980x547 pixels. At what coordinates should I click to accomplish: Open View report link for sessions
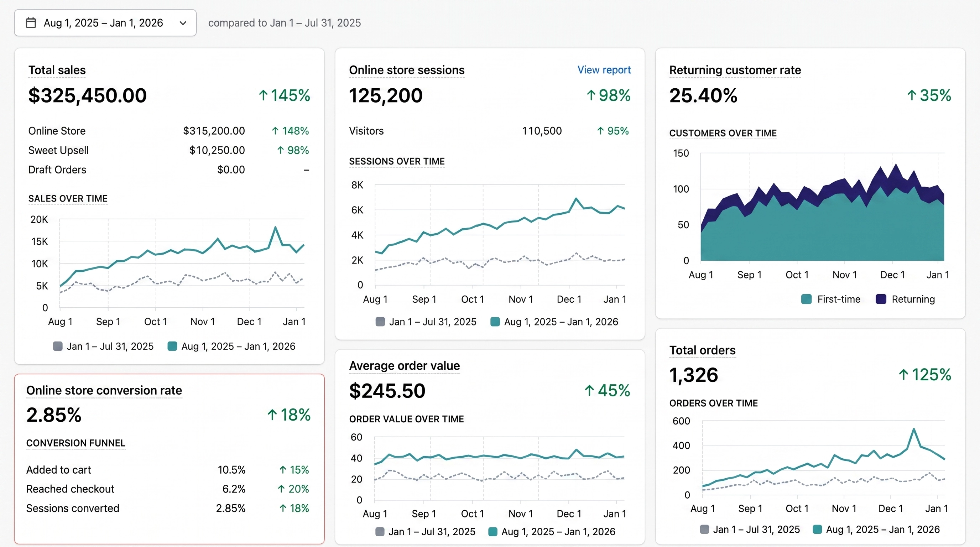point(604,70)
